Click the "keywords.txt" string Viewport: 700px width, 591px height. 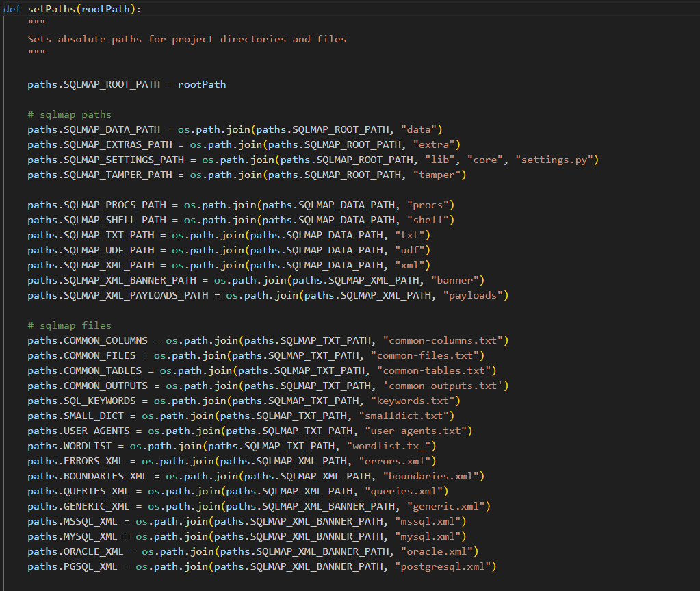coord(413,401)
